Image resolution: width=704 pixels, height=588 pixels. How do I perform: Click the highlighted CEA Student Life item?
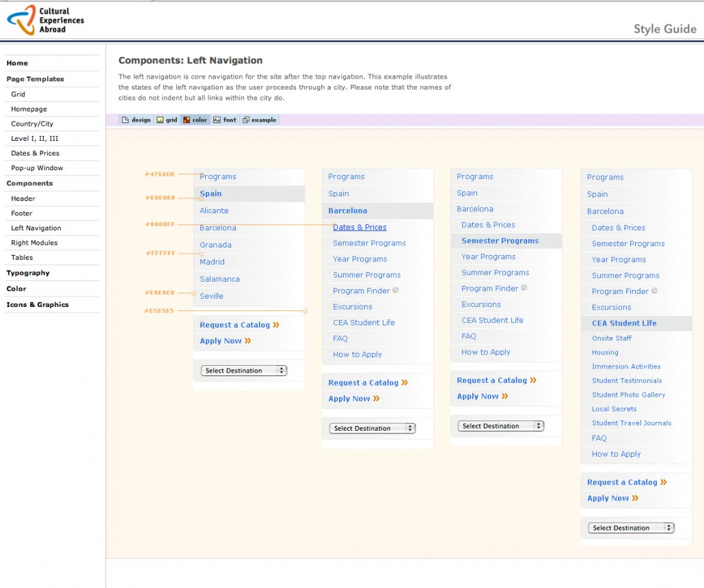[x=624, y=323]
